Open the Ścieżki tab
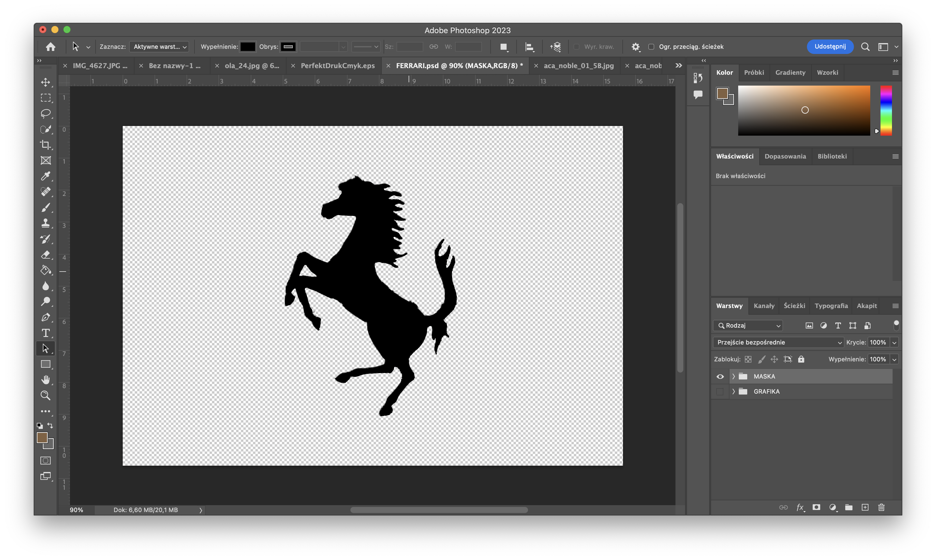The height and width of the screenshot is (560, 936). [x=795, y=306]
